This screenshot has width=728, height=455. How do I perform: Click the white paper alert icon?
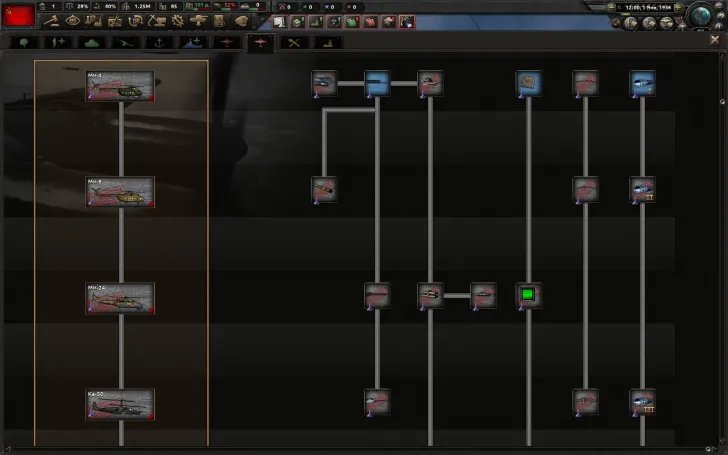pos(279,22)
